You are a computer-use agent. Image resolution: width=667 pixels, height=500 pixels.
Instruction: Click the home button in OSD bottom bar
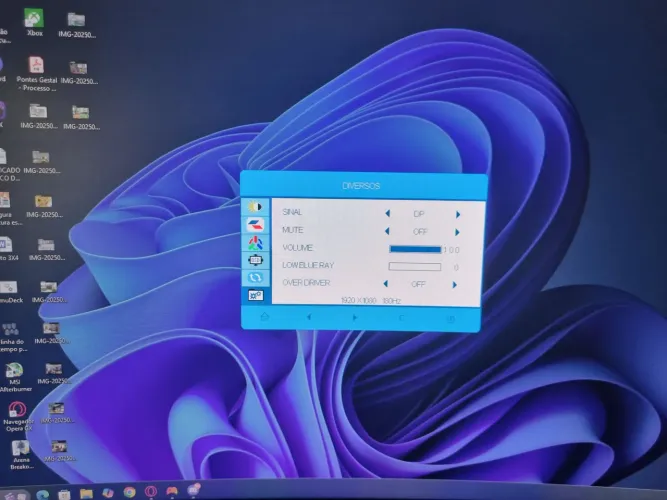tap(265, 317)
